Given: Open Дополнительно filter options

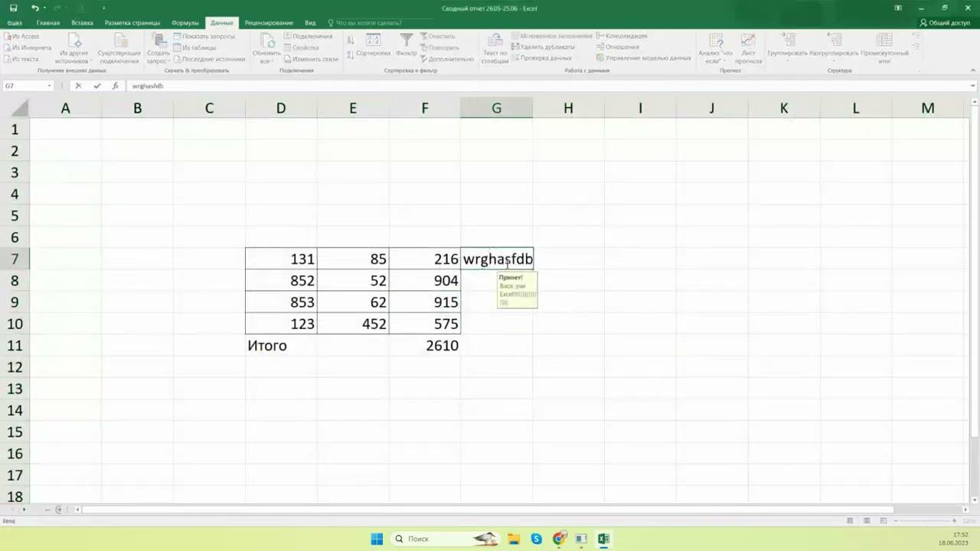Looking at the screenshot, I should 447,59.
